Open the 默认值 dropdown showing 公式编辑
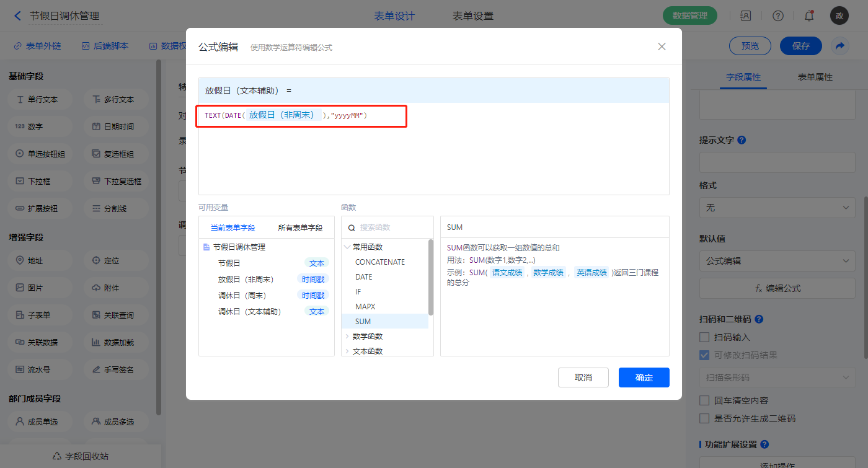 (x=777, y=261)
